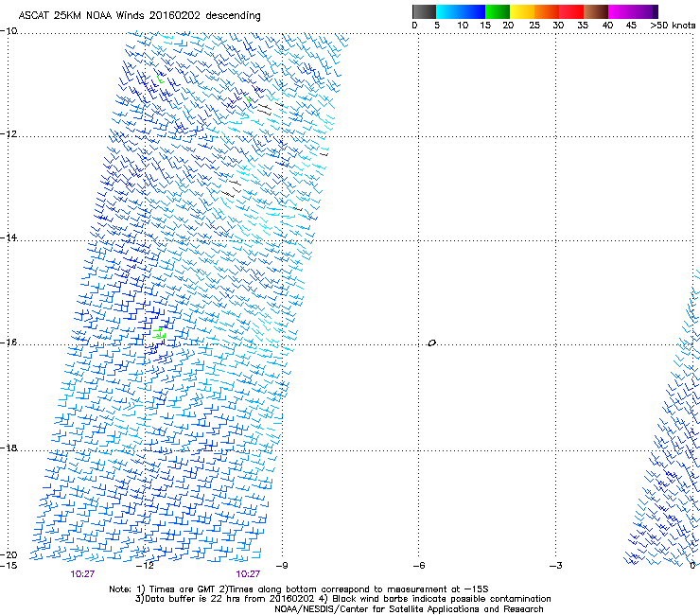This screenshot has height=615, width=700.
Task: Click the '35' label under the color bar
Action: point(583,26)
